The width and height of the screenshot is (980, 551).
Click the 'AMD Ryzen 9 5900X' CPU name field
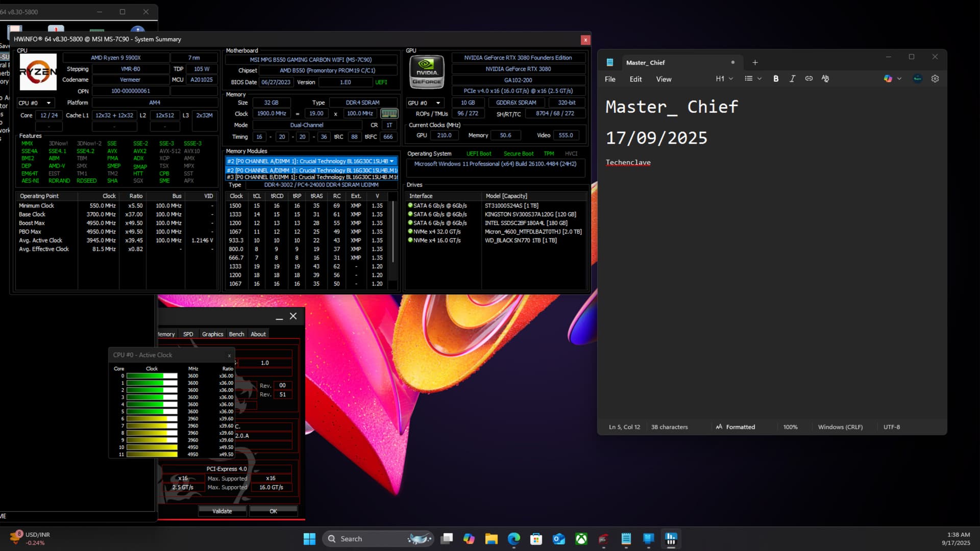(116, 58)
